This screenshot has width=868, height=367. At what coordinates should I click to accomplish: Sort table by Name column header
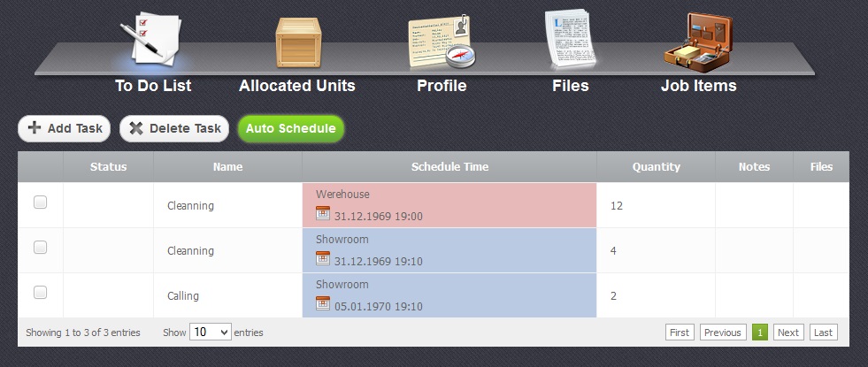(x=227, y=166)
